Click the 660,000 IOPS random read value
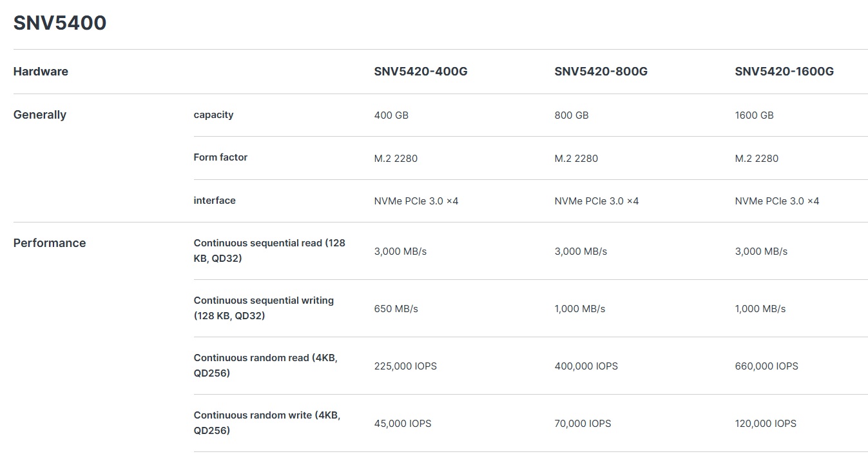This screenshot has height=454, width=868. click(x=766, y=366)
